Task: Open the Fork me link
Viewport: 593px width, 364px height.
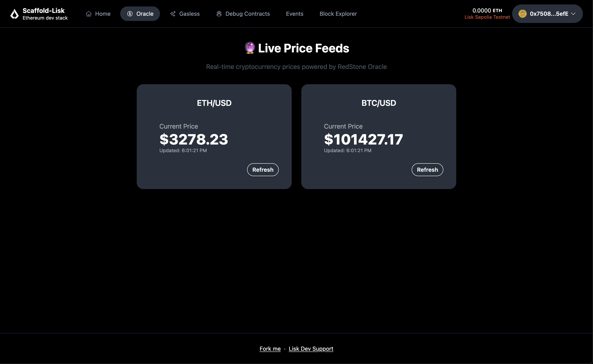Action: click(270, 349)
